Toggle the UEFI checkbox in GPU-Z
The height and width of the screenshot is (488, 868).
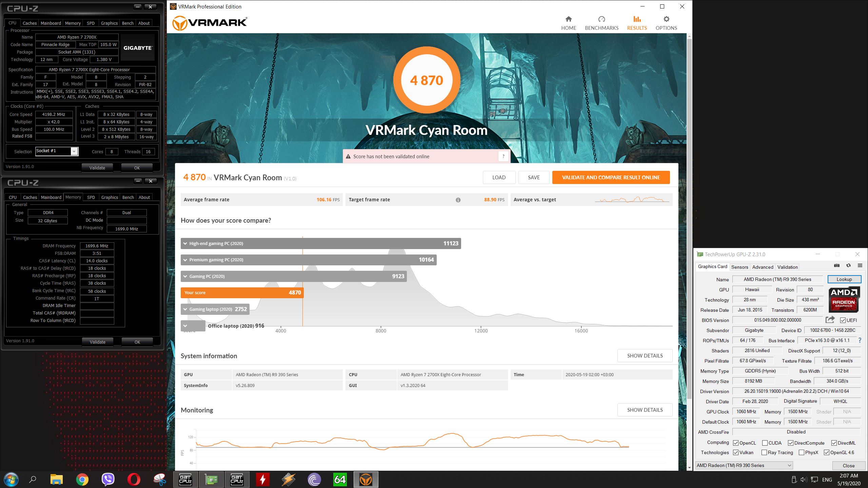[x=843, y=320]
